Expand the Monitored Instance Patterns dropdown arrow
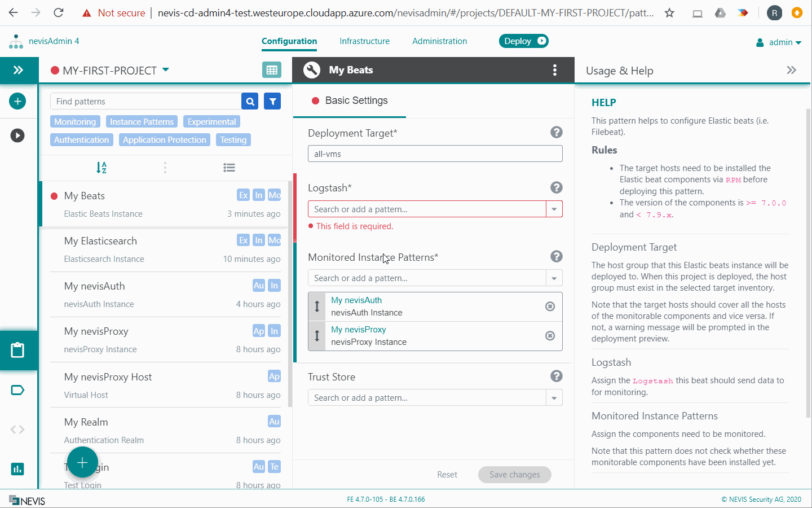812x508 pixels. click(554, 278)
